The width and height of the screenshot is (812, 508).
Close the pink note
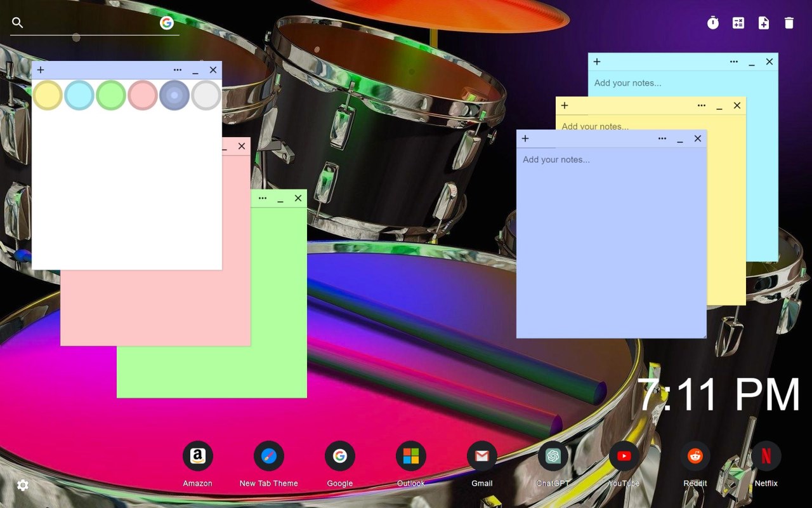pyautogui.click(x=242, y=146)
